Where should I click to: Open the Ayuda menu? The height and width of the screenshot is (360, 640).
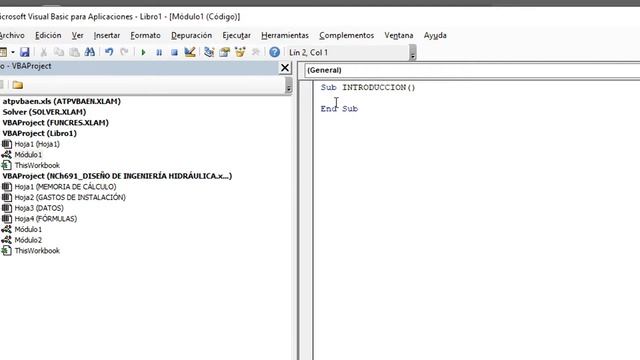point(435,36)
